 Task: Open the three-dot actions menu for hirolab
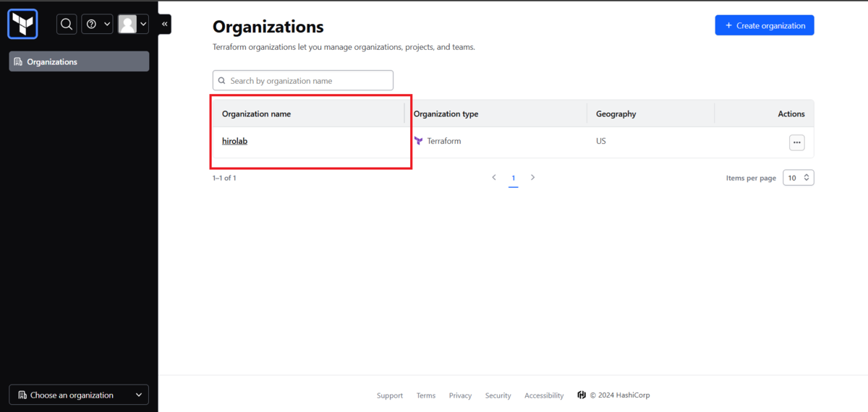[796, 142]
